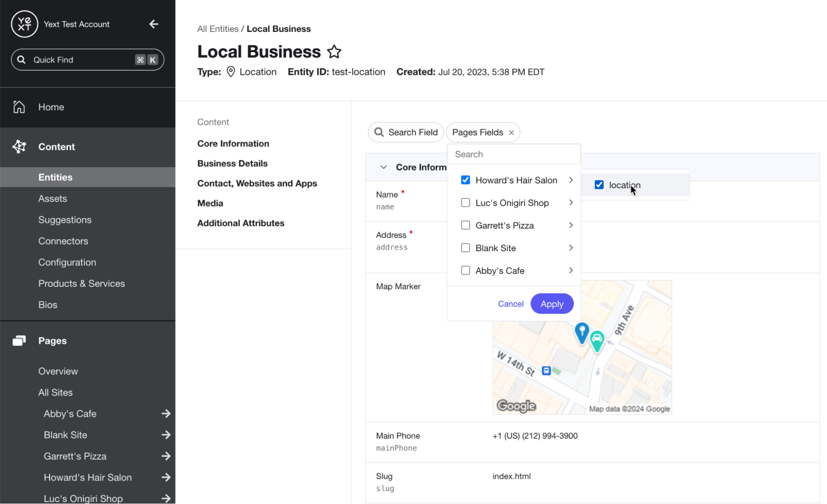Image resolution: width=827 pixels, height=504 pixels.
Task: Uncheck Howard's Hair Salon checkbox
Action: pos(465,180)
